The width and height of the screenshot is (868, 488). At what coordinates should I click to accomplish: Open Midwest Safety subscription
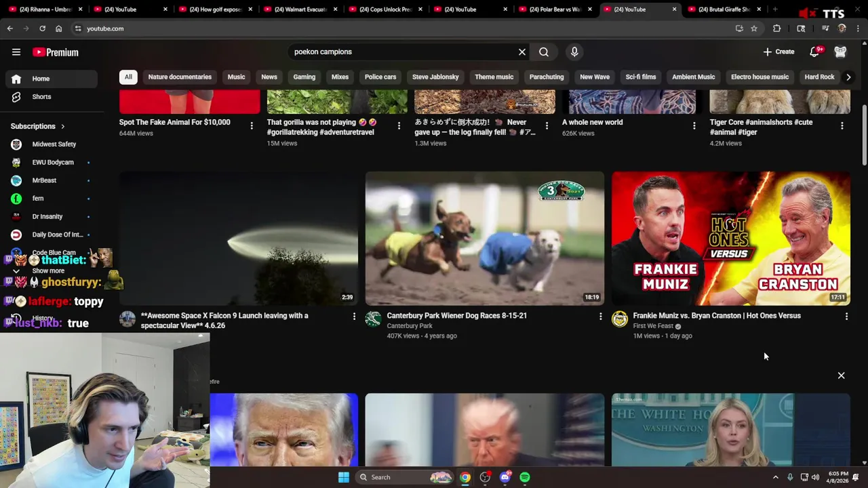[x=52, y=144]
